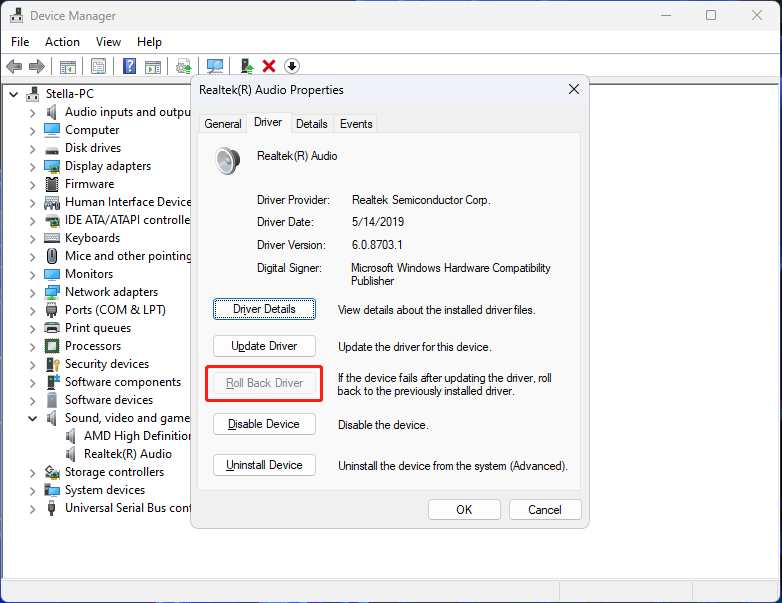
Task: Click the Microsoft Windows Hardware Compatibility Publisher text
Action: point(451,274)
